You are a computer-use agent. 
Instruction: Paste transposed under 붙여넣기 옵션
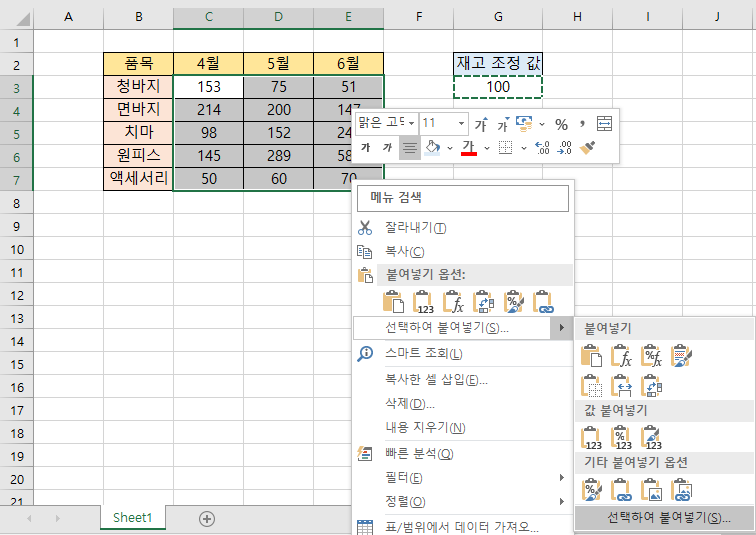pyautogui.click(x=484, y=302)
